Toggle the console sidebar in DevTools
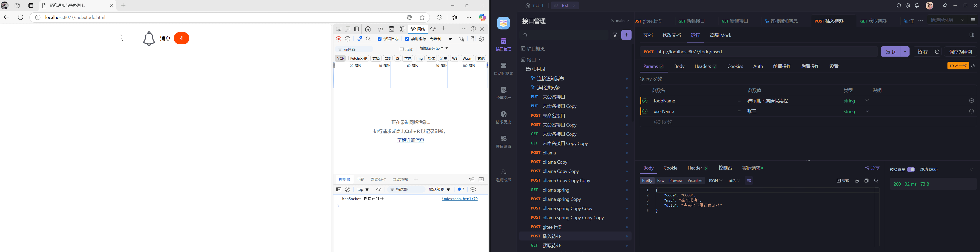Image resolution: width=980 pixels, height=252 pixels. (339, 189)
